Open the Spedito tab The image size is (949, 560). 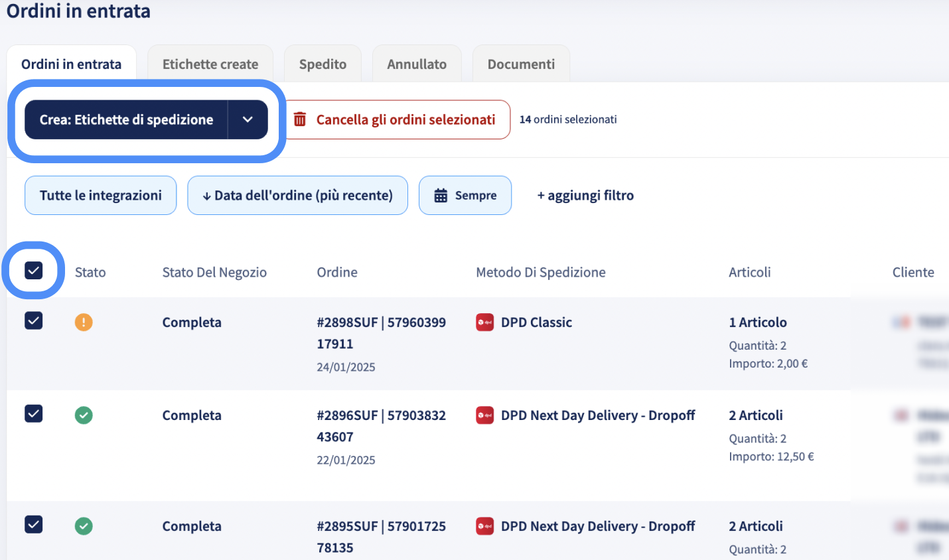pos(323,64)
